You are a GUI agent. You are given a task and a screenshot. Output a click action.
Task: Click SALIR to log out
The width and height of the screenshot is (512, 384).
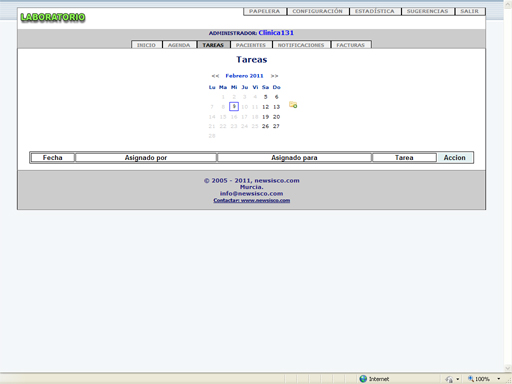point(470,11)
